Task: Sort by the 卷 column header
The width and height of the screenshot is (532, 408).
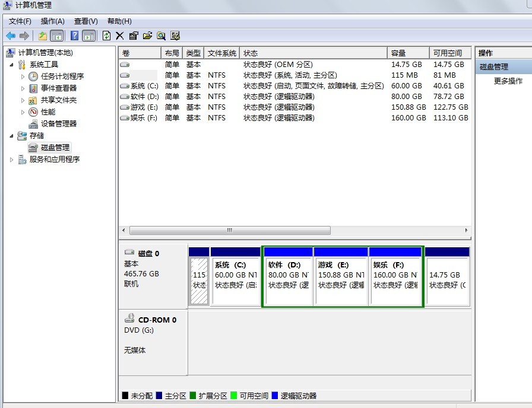Action: (140, 53)
